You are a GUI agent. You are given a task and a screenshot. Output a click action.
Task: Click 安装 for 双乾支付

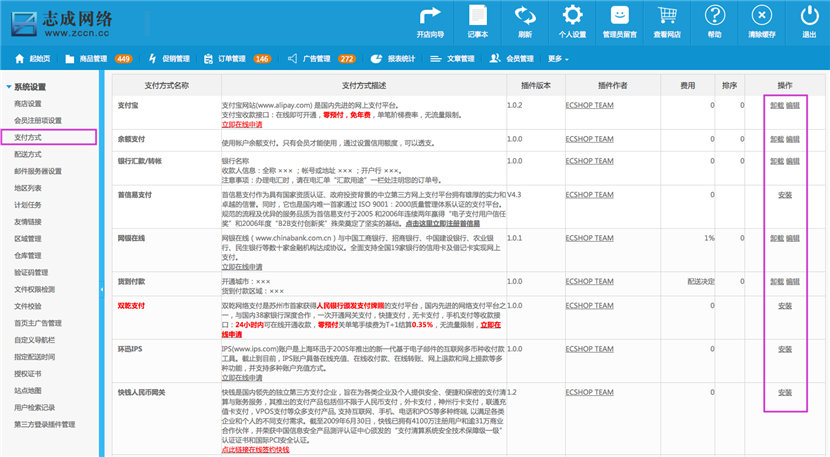pyautogui.click(x=784, y=306)
